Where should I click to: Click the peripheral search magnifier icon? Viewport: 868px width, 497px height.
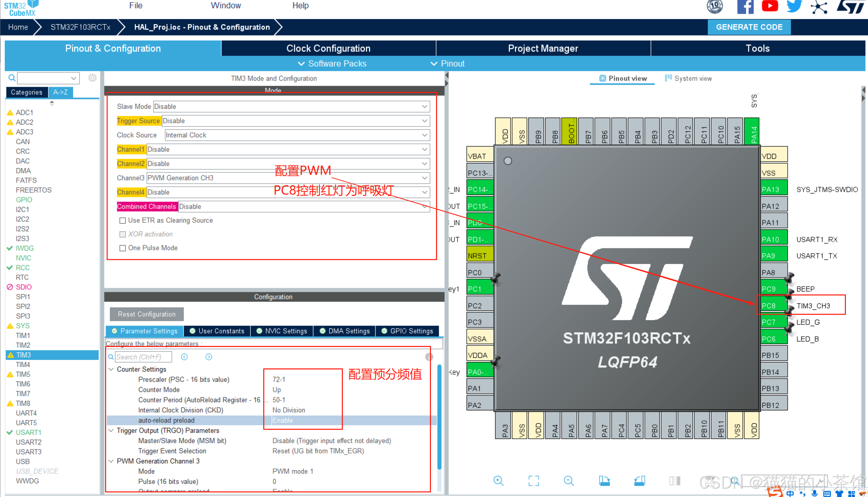click(12, 78)
